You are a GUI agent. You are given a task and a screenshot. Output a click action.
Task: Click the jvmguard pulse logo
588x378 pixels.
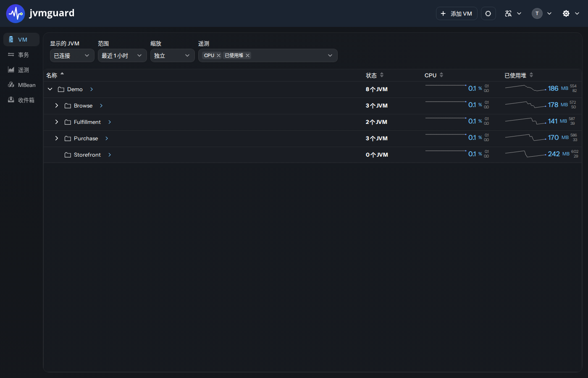[16, 13]
